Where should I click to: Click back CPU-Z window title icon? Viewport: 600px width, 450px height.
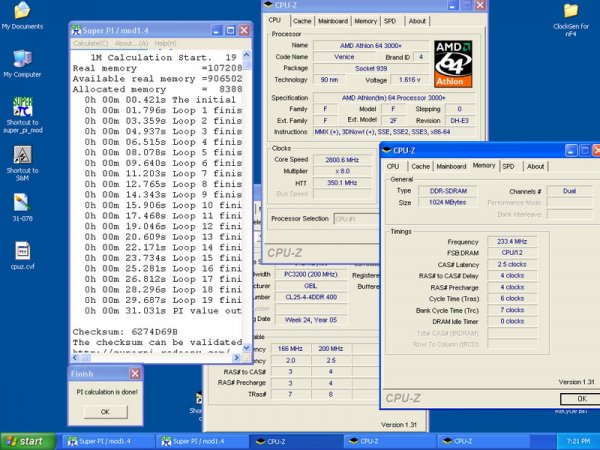coord(268,5)
